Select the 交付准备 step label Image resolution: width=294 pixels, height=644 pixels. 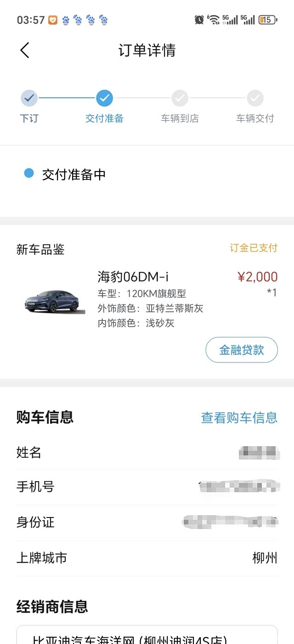pyautogui.click(x=104, y=118)
